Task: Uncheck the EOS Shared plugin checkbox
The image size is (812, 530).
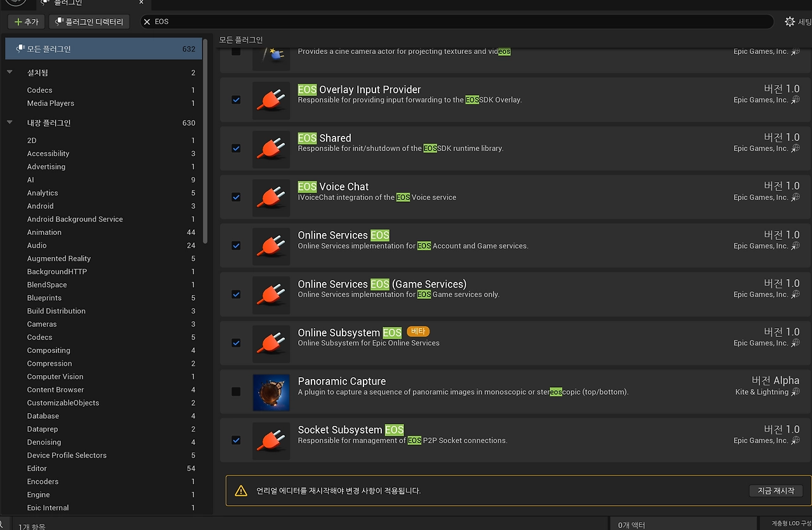Action: pyautogui.click(x=236, y=149)
